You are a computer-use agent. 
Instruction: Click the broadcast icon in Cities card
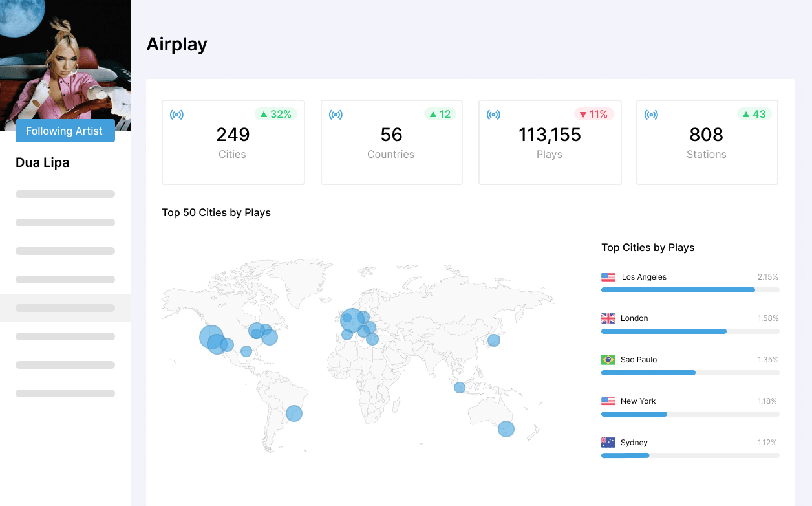(176, 115)
